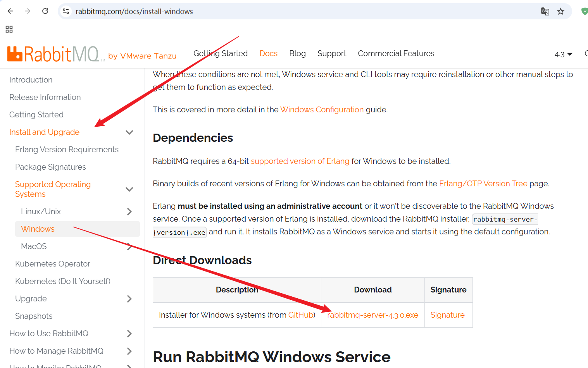Image resolution: width=588 pixels, height=368 pixels.
Task: Click the Dependencies heading
Action: point(193,138)
